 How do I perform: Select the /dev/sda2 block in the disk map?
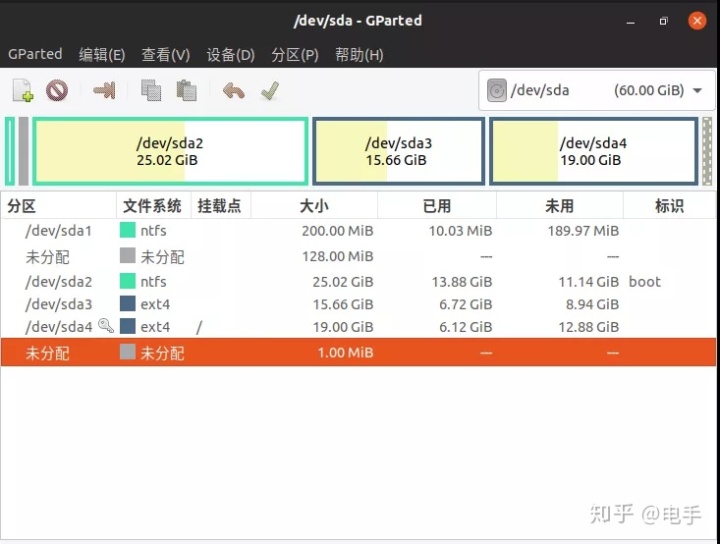[170, 151]
